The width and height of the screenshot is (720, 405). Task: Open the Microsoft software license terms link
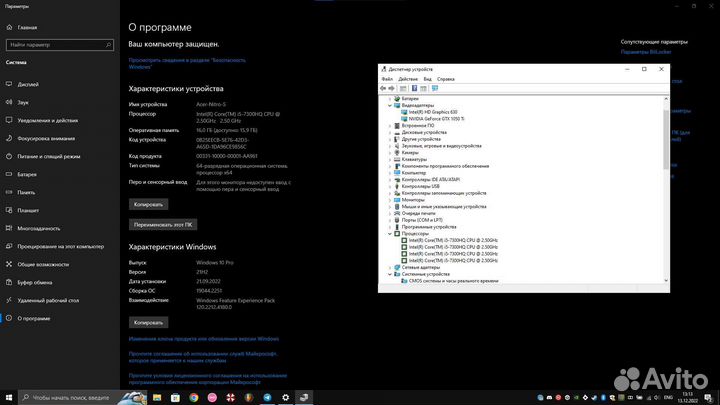(x=208, y=378)
